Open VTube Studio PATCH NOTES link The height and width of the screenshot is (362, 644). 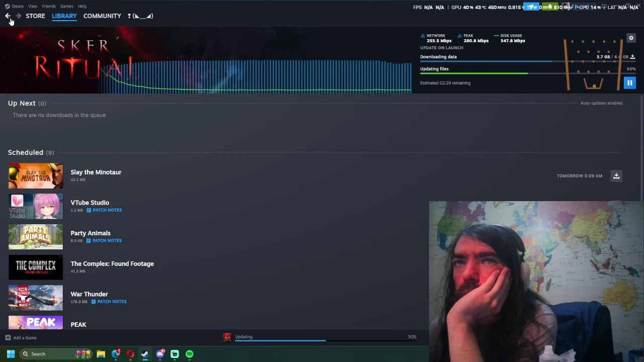coord(107,210)
